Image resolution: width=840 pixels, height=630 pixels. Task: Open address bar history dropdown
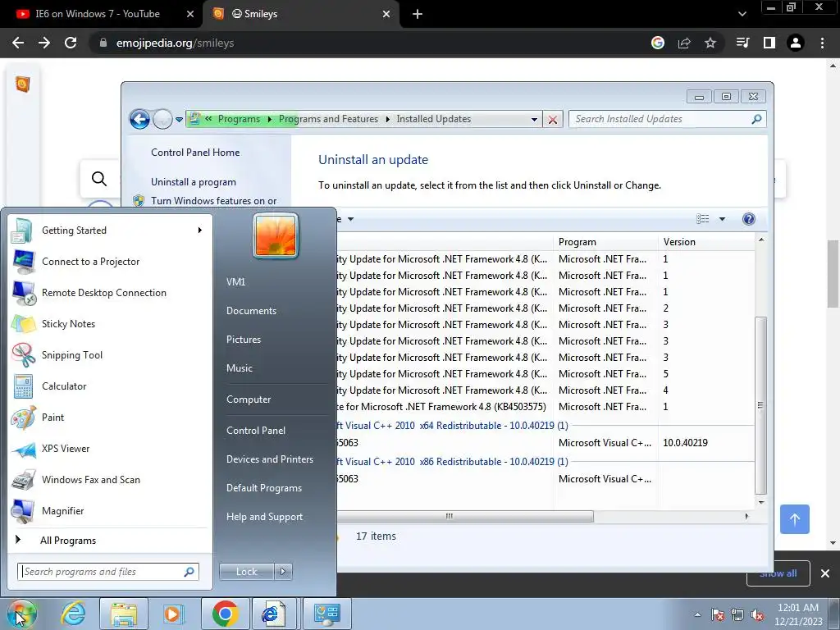coord(534,120)
